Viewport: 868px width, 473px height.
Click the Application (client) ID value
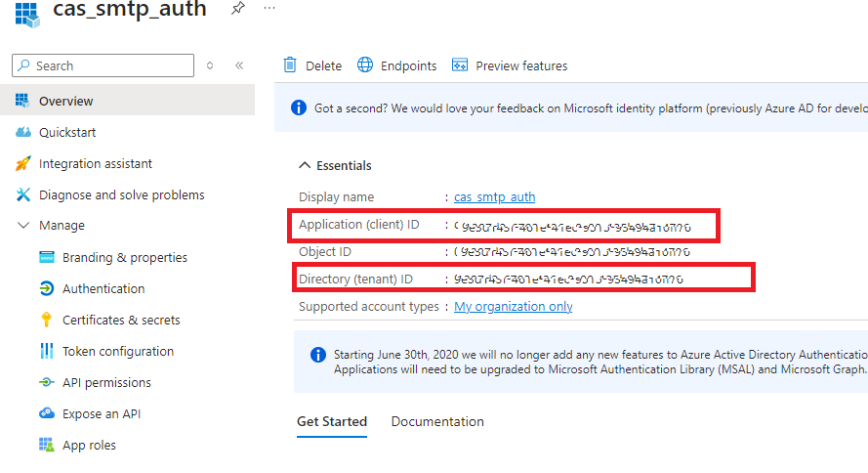click(572, 227)
